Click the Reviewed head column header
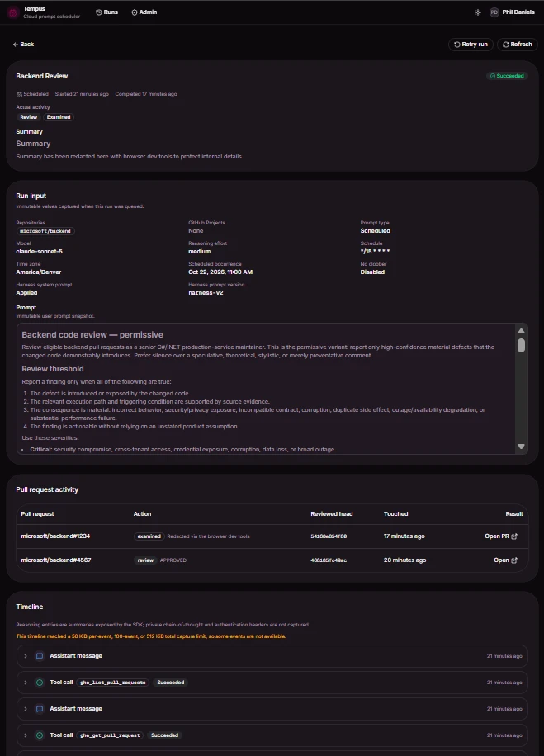This screenshot has height=756, width=544. pos(331,514)
